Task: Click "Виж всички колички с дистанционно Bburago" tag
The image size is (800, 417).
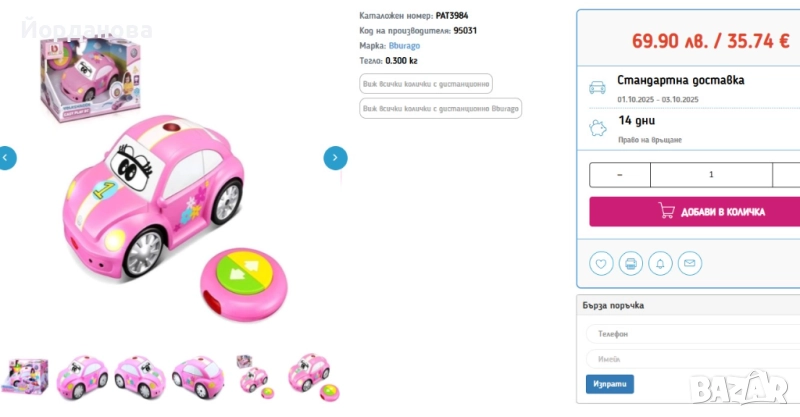Action: (440, 108)
